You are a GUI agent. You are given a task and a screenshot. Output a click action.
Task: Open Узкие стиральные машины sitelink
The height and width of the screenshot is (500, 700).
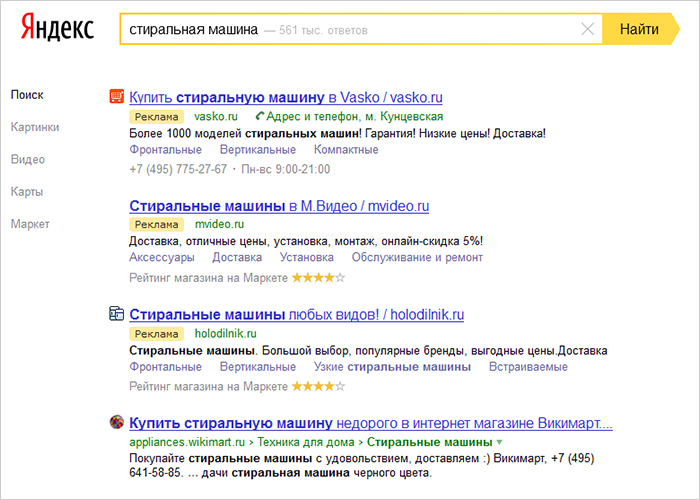(x=392, y=367)
